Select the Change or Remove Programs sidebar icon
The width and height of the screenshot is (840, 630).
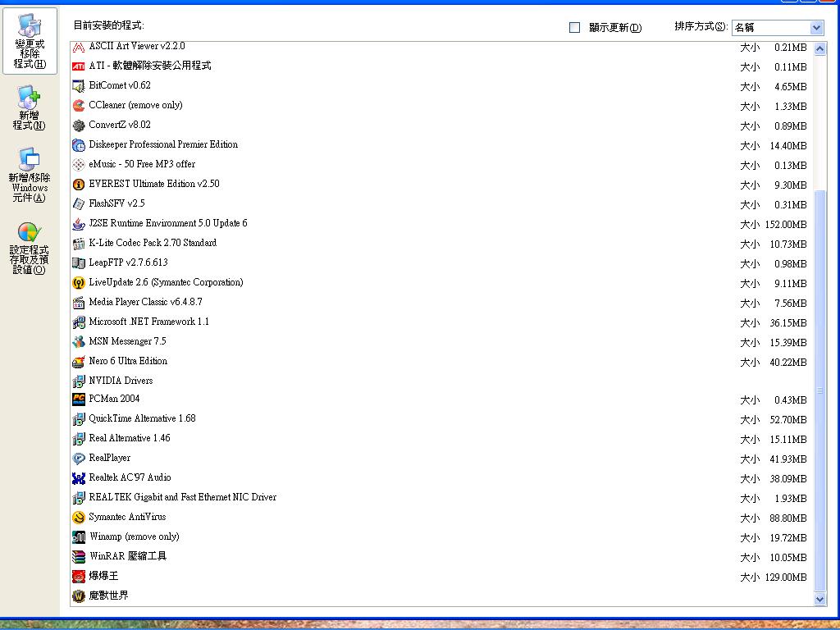30,41
